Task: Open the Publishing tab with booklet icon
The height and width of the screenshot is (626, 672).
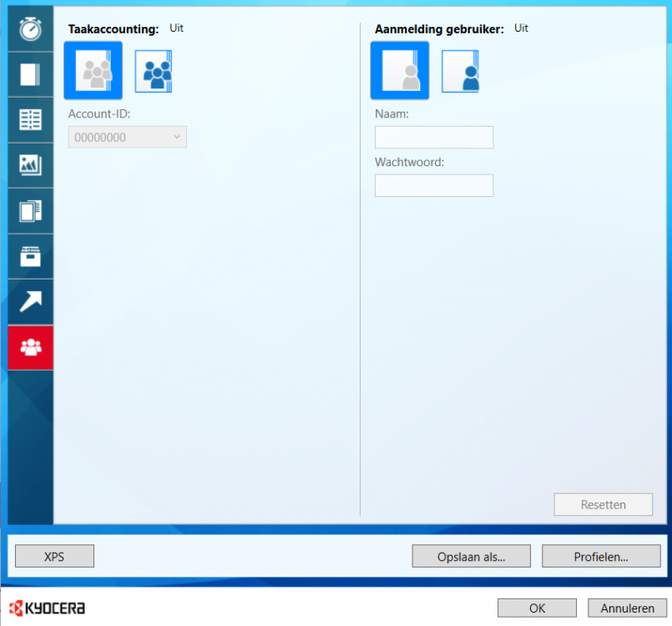Action: click(x=30, y=210)
